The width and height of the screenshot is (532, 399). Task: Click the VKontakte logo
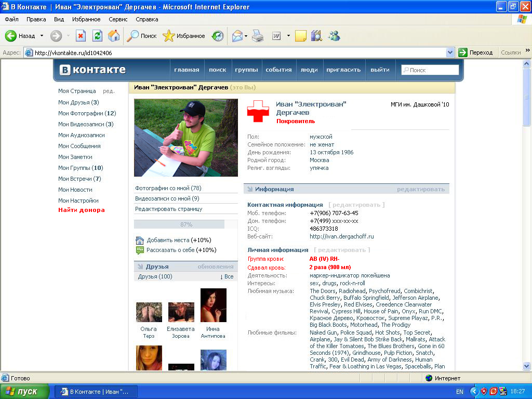92,70
